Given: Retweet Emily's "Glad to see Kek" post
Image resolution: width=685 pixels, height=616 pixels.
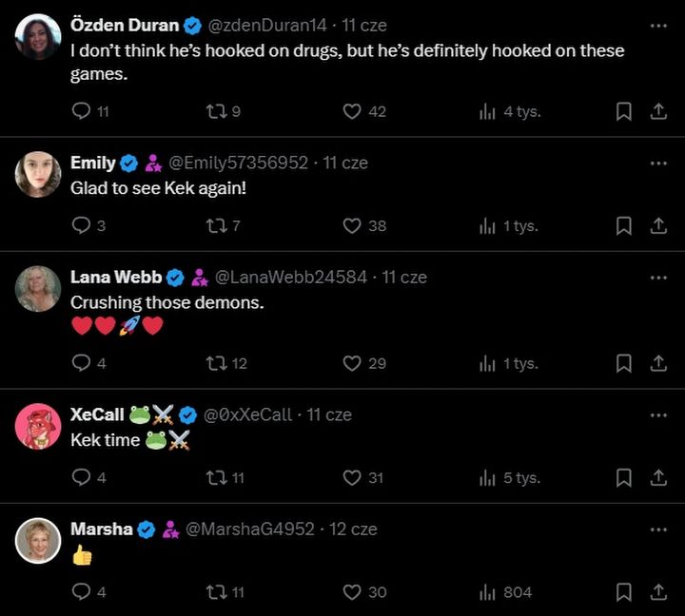Looking at the screenshot, I should (216, 225).
